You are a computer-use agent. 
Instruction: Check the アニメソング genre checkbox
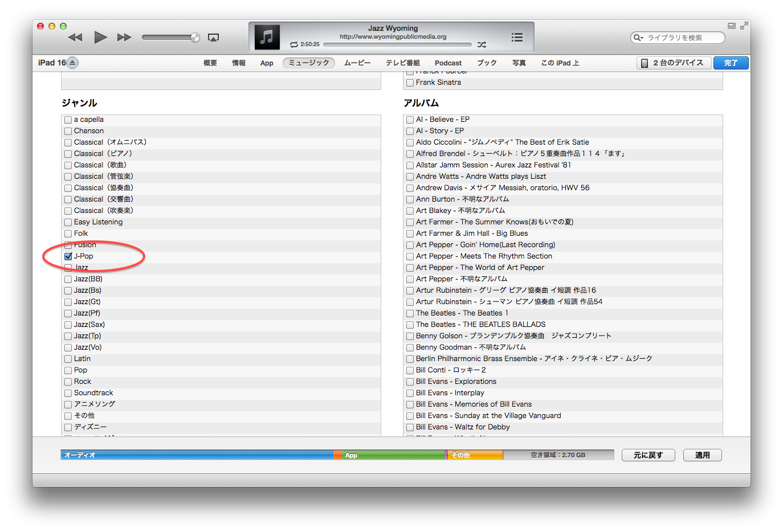tap(68, 404)
